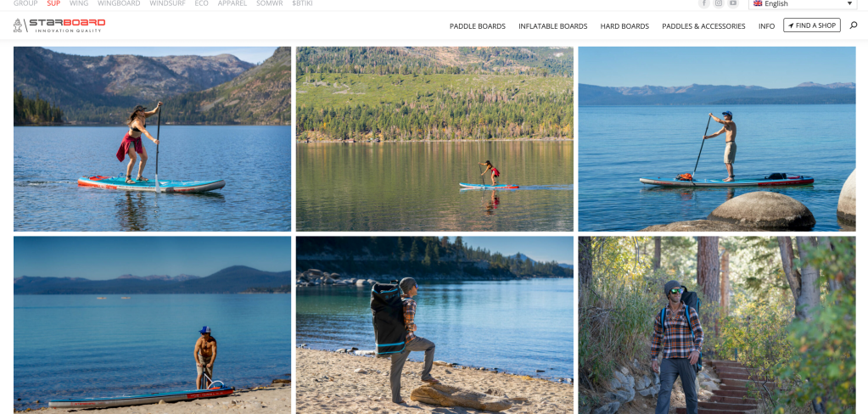Click the Starboard logo
Viewport: 868px width, 414px height.
pos(59,25)
